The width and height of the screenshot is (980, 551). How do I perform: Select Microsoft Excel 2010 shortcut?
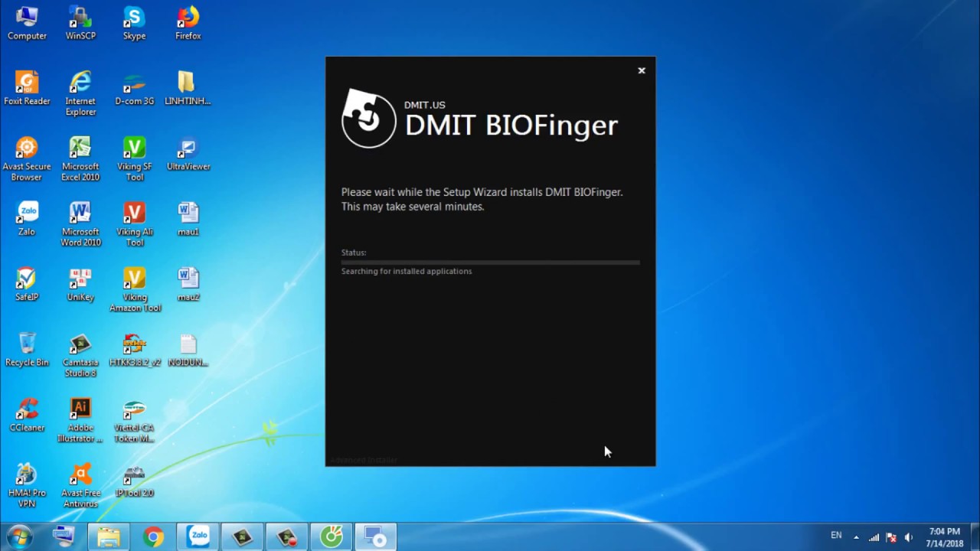tap(80, 158)
